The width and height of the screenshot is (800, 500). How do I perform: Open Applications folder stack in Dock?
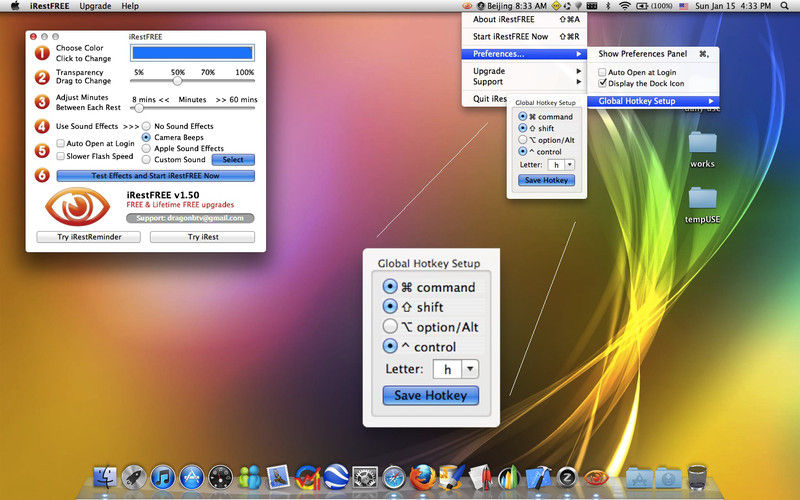639,478
